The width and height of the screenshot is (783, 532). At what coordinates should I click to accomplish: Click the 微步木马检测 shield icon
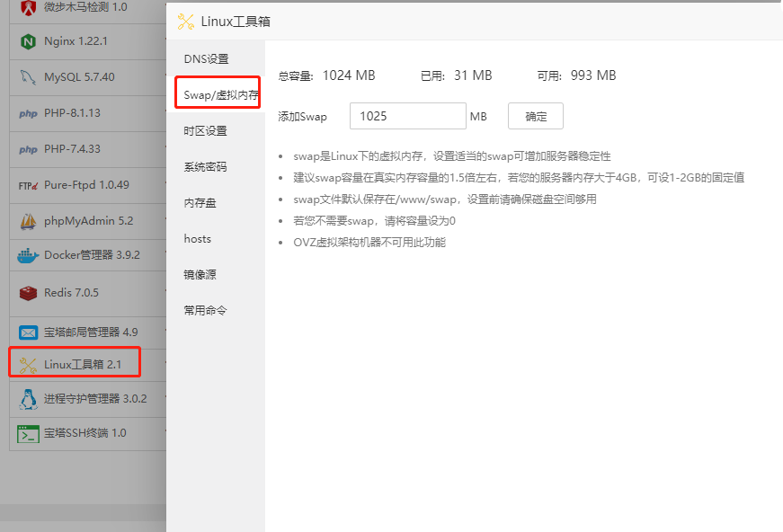coord(29,7)
